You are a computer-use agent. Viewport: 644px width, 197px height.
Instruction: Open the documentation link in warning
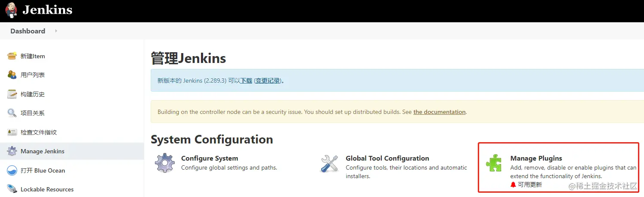(439, 112)
